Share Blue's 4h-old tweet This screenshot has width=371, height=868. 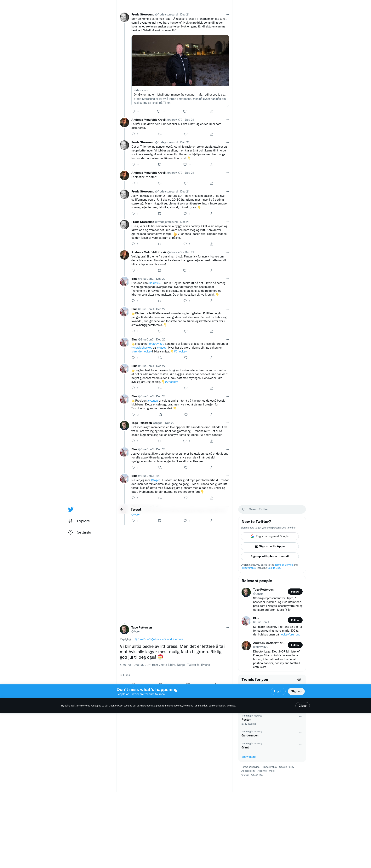212,498
